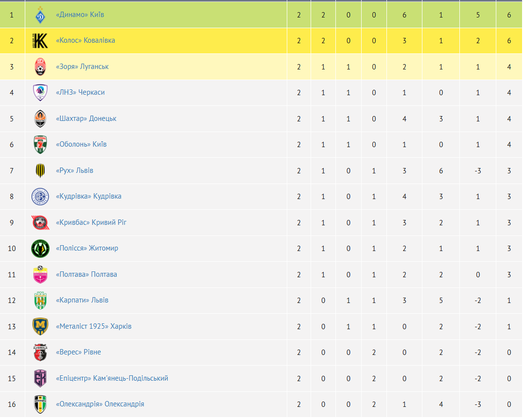The height and width of the screenshot is (420, 524).
Task: Click «Олександрія» Олександрія team link
Action: point(100,404)
